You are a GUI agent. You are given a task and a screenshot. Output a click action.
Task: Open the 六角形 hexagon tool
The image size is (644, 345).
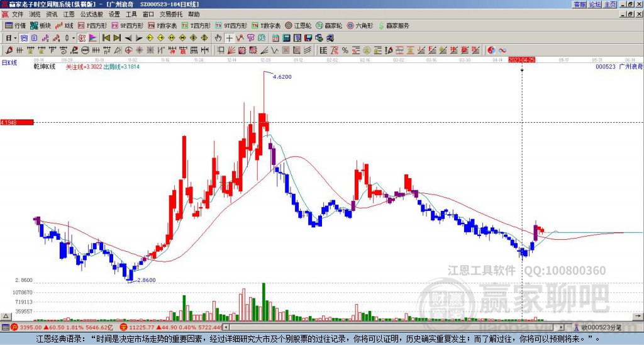pos(360,25)
